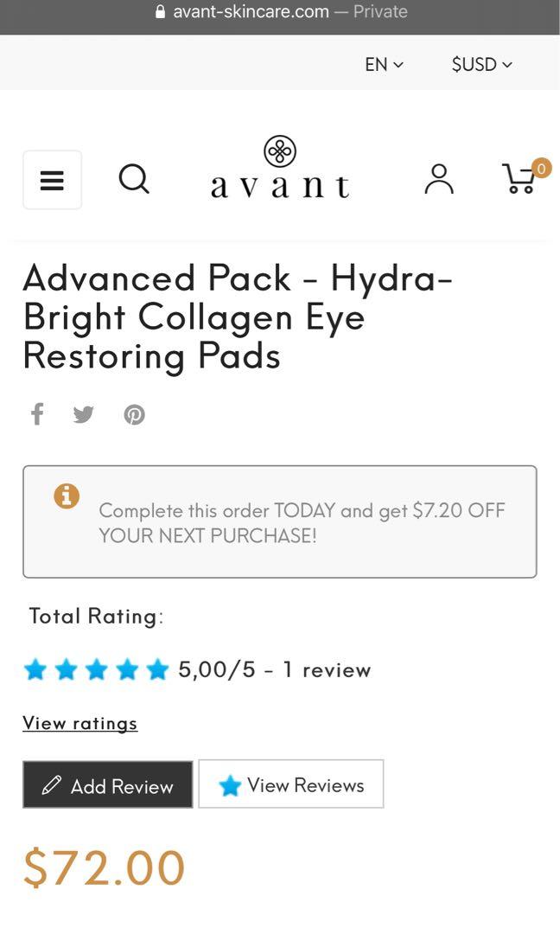The width and height of the screenshot is (560, 934).
Task: Expand the EN language dropdown
Action: tap(383, 64)
